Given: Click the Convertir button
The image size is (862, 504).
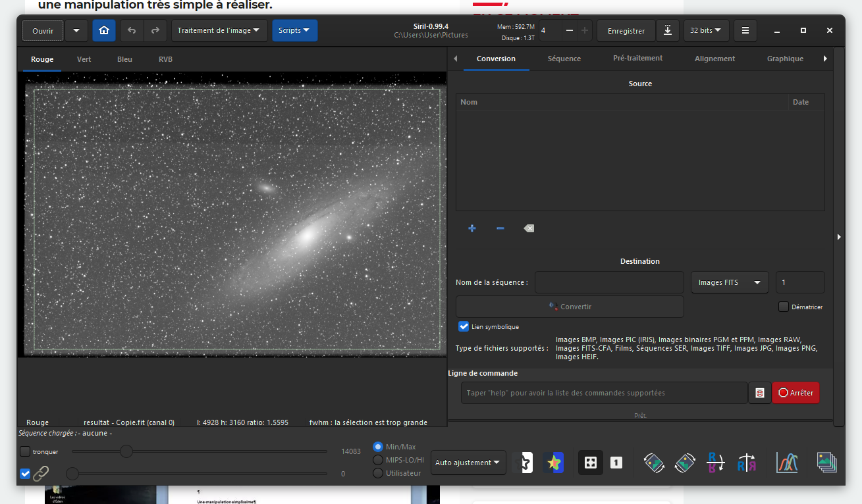Looking at the screenshot, I should click(x=570, y=307).
